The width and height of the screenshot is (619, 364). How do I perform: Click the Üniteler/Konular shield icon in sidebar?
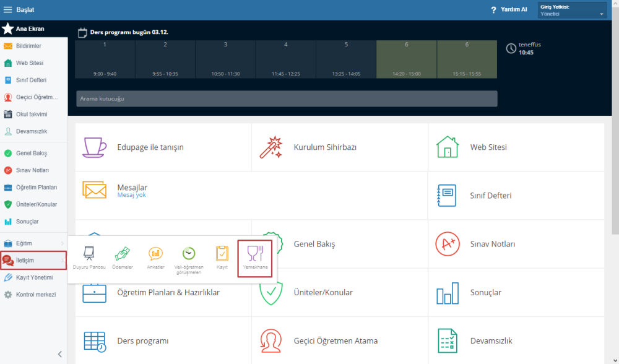point(8,204)
